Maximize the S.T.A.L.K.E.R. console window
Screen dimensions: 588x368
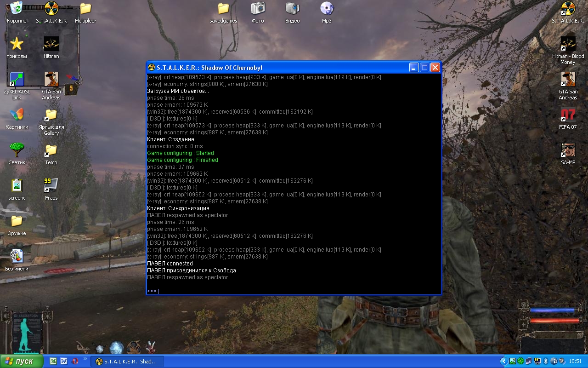click(424, 68)
